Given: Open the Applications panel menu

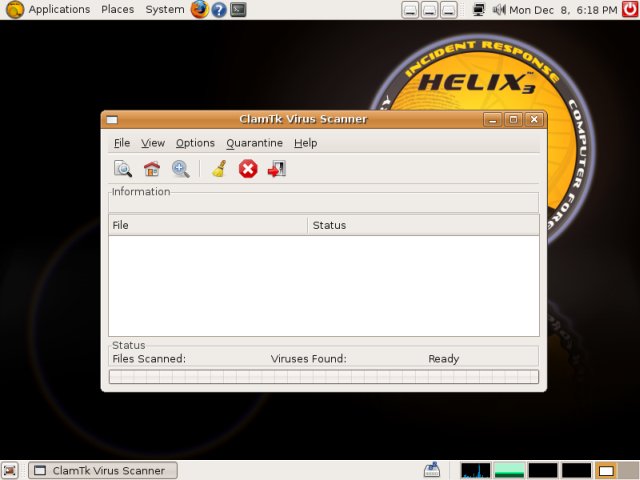Looking at the screenshot, I should (x=59, y=9).
